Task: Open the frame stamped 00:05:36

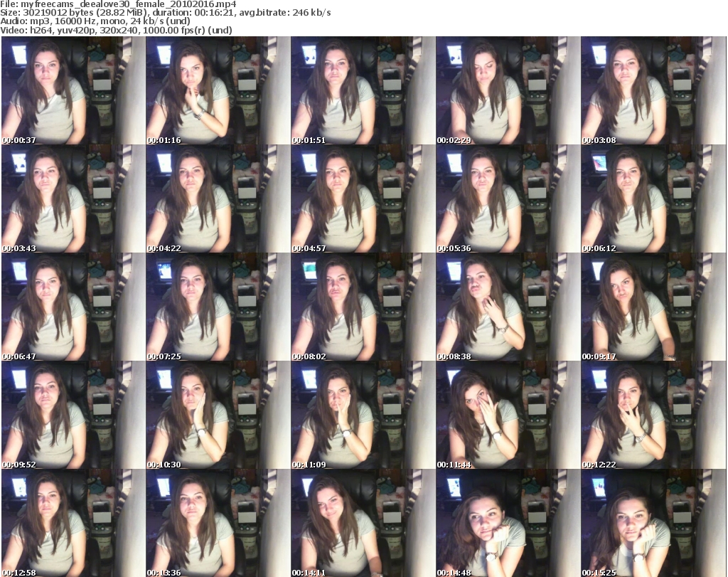Action: coord(508,198)
